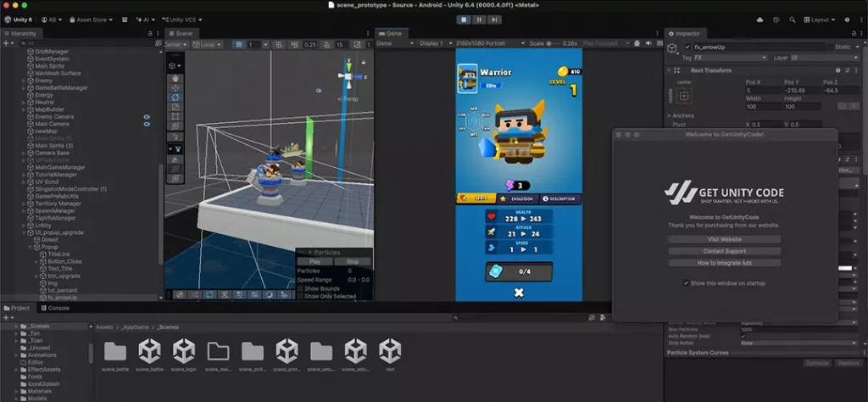Viewport: 868px width, 402px height.
Task: Switch to the Console tab
Action: click(55, 308)
